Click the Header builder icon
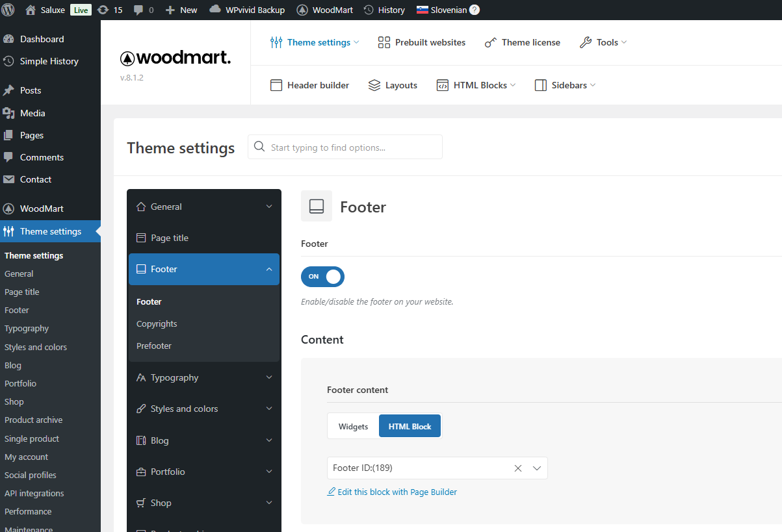Screen dimensions: 782x532 coord(276,85)
